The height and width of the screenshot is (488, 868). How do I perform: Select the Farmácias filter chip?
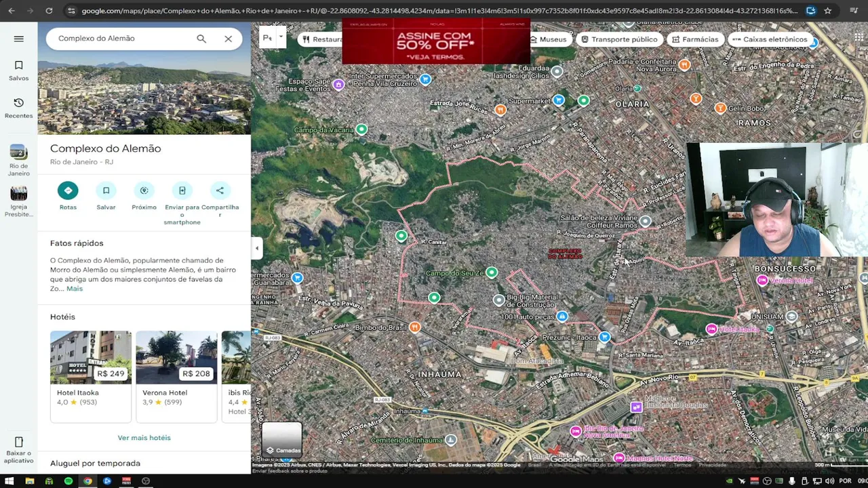[695, 39]
